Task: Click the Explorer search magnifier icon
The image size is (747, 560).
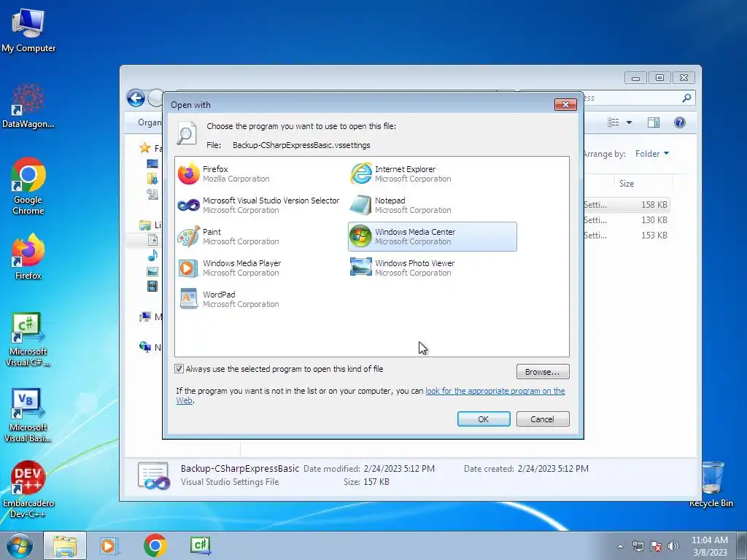Action: [x=686, y=98]
